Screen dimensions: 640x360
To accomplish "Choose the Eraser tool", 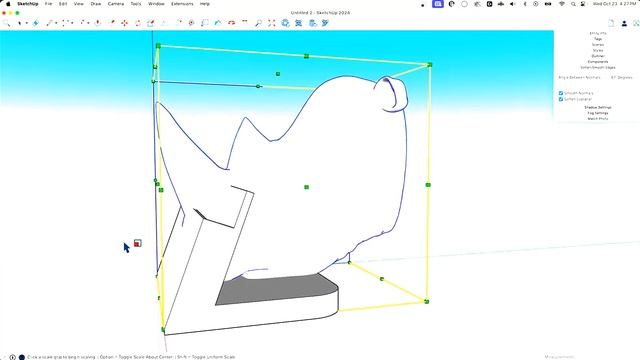I will click(36, 23).
